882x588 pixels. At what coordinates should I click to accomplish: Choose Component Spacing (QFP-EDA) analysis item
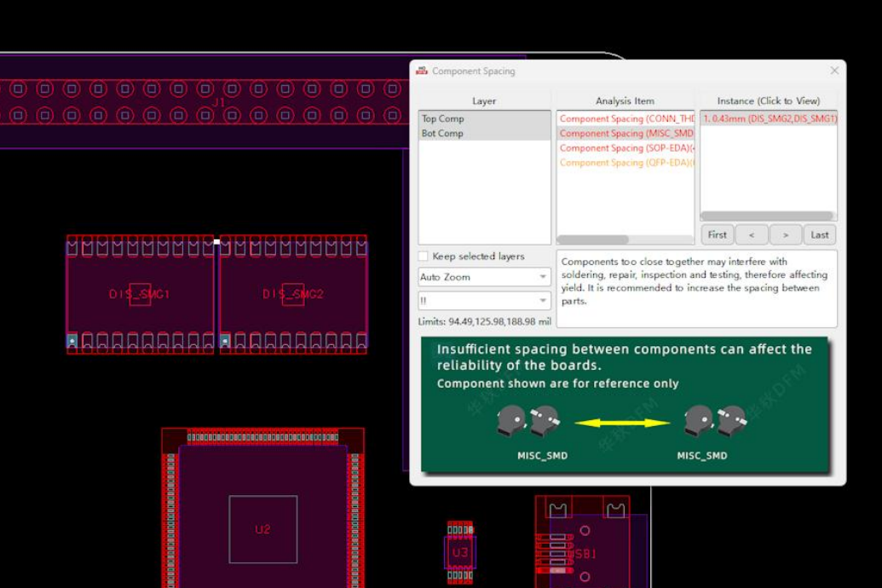point(626,162)
